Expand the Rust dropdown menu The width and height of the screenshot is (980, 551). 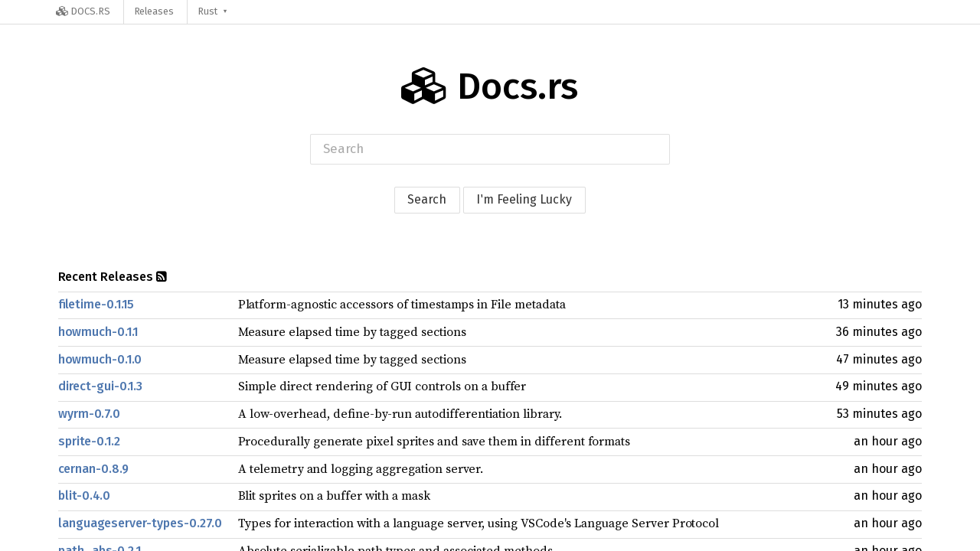[213, 11]
